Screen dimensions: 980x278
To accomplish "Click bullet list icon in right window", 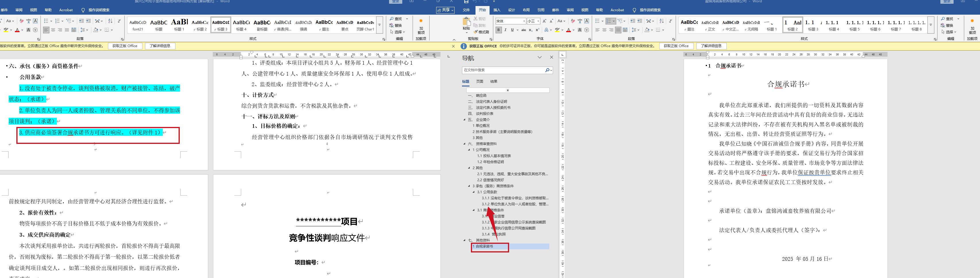I will pyautogui.click(x=597, y=21).
